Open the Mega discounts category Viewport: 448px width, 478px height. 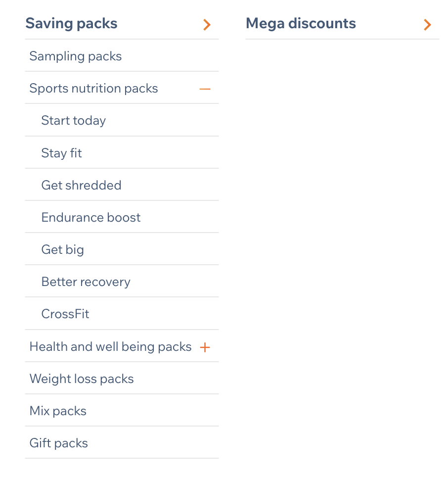tap(301, 23)
